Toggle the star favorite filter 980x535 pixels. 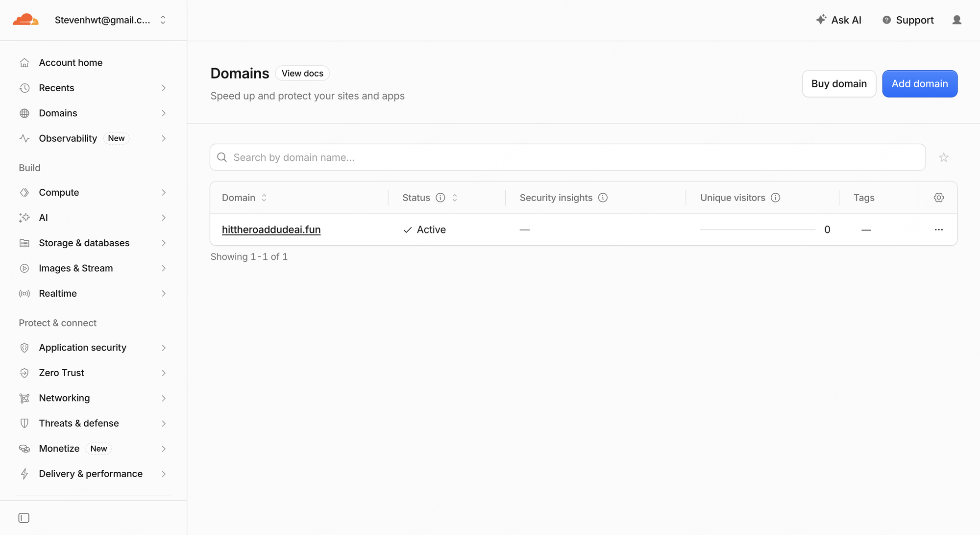(x=944, y=157)
